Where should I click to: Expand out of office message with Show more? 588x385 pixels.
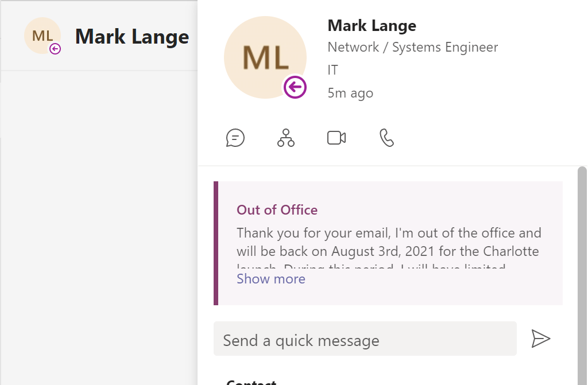[x=271, y=279]
